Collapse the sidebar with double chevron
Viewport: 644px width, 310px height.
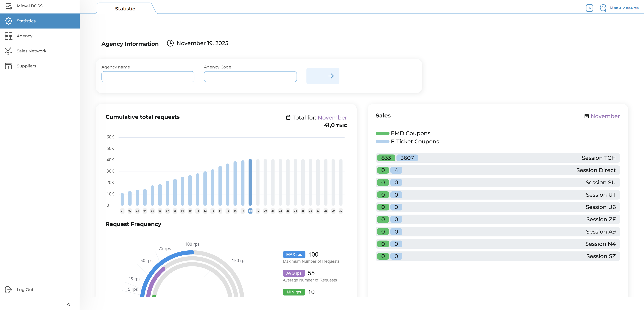point(69,305)
